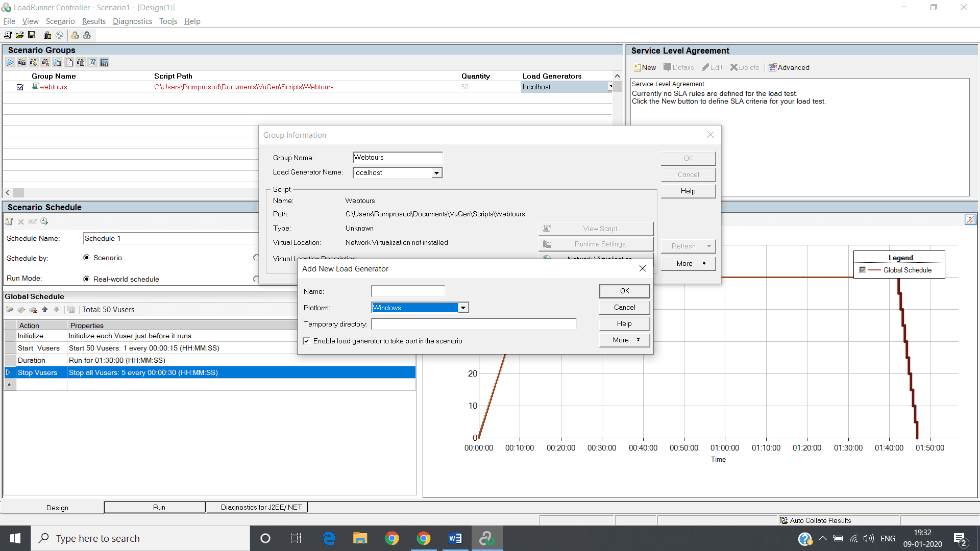Click the Group Name field containing Webtours
The height and width of the screenshot is (551, 980).
(x=398, y=158)
